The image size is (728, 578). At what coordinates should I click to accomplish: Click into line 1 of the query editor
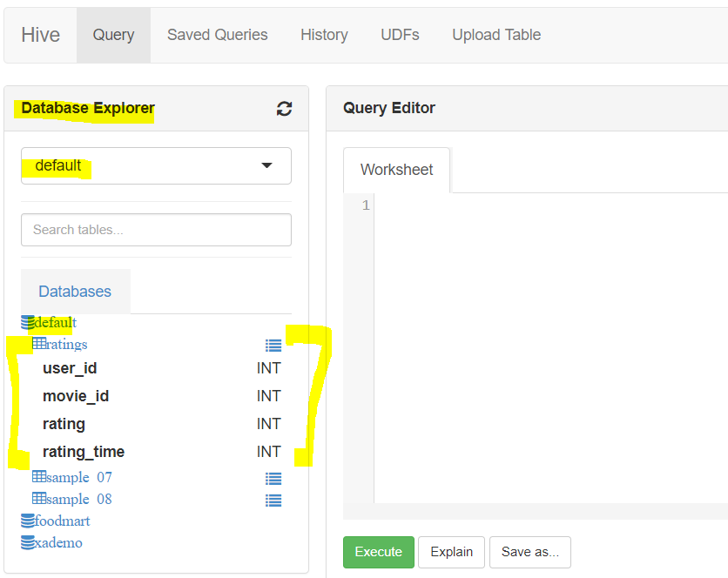pos(550,205)
